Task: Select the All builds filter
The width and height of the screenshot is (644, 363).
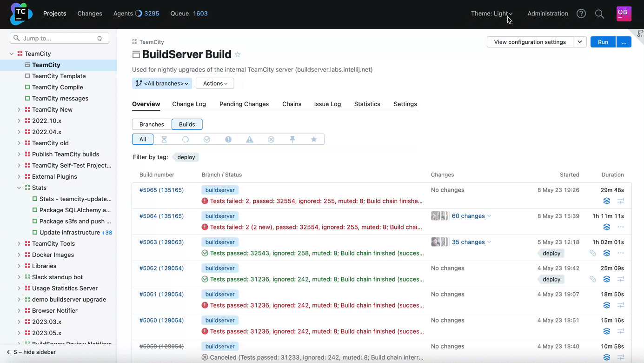Action: pos(143,139)
